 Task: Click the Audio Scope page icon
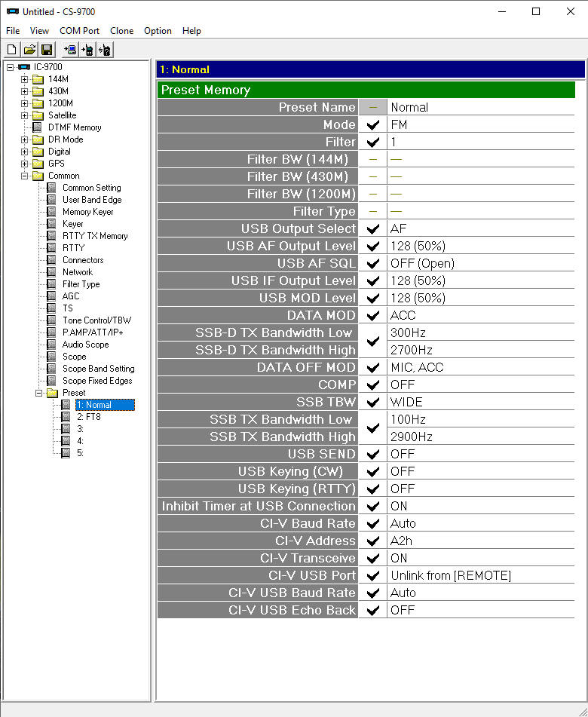[52, 345]
